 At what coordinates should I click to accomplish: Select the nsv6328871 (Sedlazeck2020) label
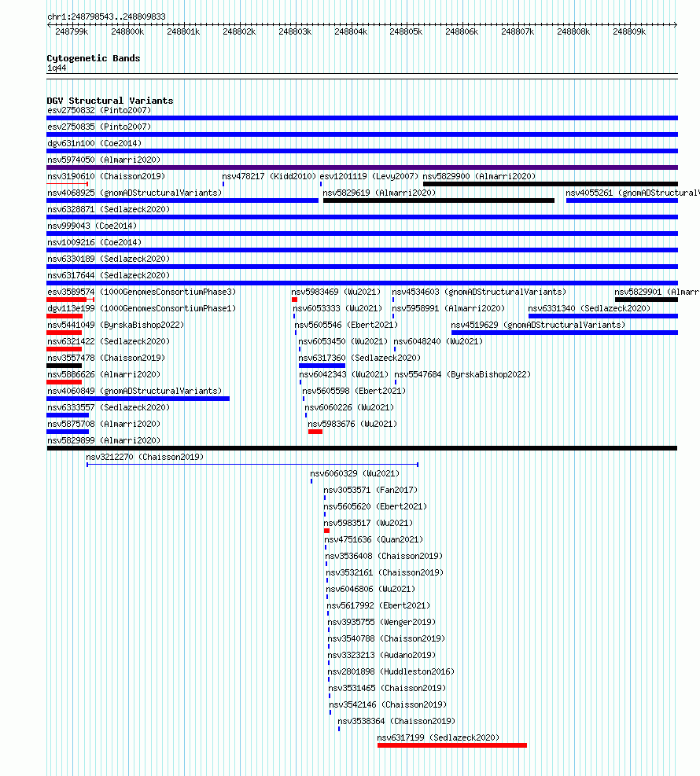click(109, 209)
